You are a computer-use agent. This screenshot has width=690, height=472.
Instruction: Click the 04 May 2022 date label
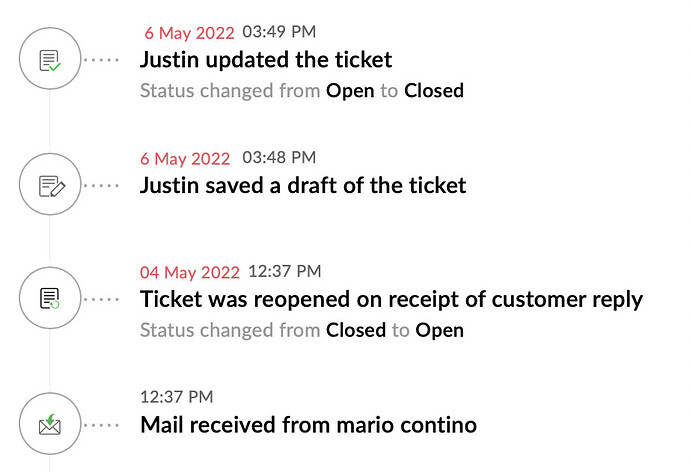pyautogui.click(x=190, y=272)
